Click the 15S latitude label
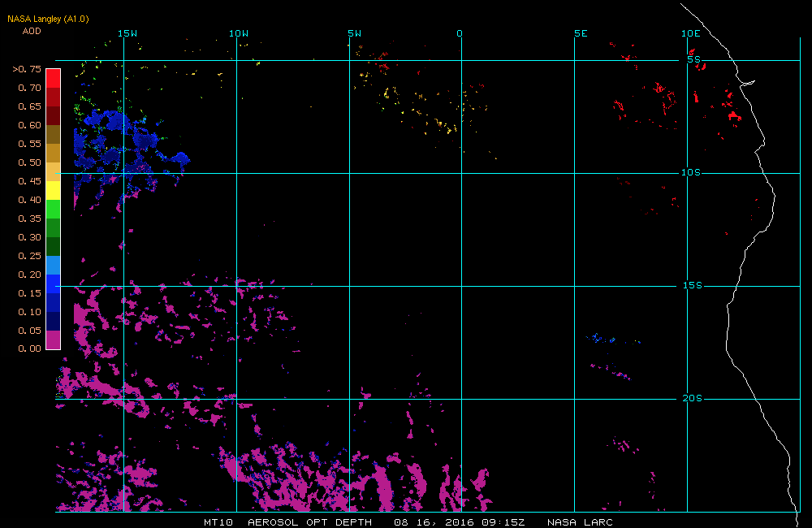Viewport: 812px width, 528px height. [693, 285]
